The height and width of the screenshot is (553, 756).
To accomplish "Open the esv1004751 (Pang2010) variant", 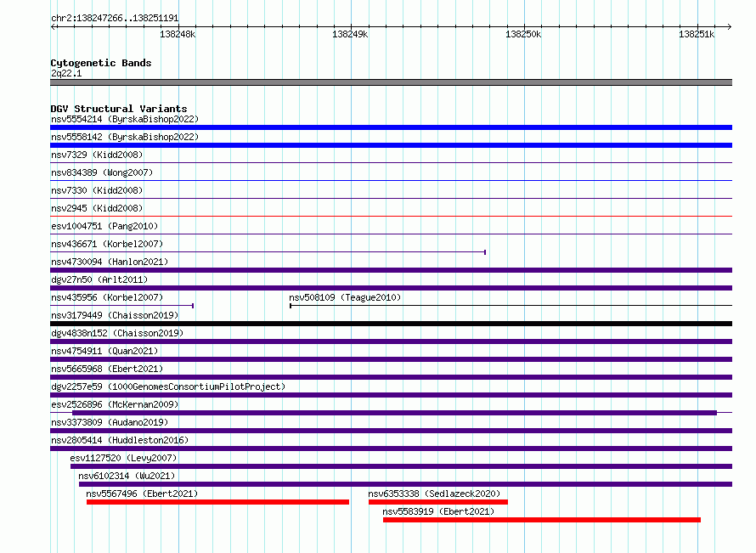I will [x=104, y=226].
